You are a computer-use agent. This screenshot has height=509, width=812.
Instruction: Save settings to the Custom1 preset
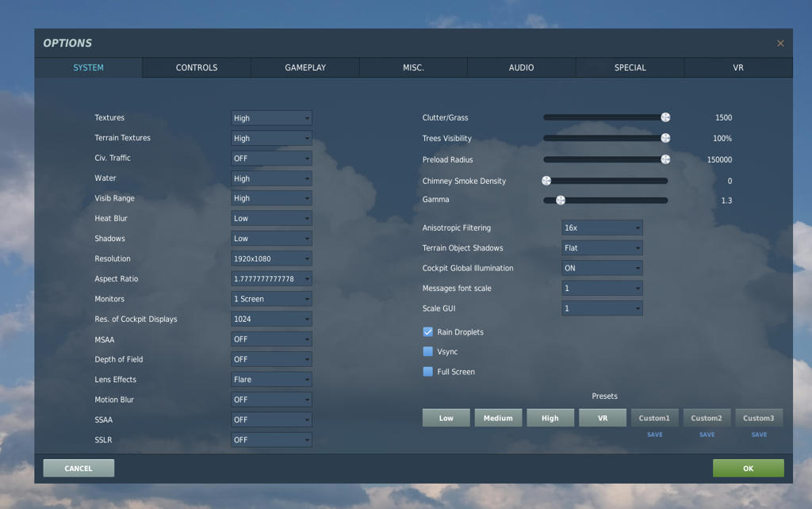[655, 434]
